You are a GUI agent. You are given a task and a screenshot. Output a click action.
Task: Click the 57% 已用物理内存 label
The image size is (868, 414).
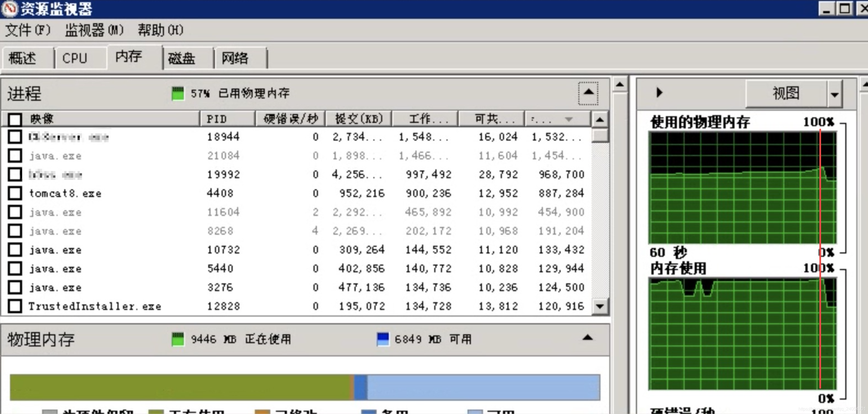[x=240, y=93]
